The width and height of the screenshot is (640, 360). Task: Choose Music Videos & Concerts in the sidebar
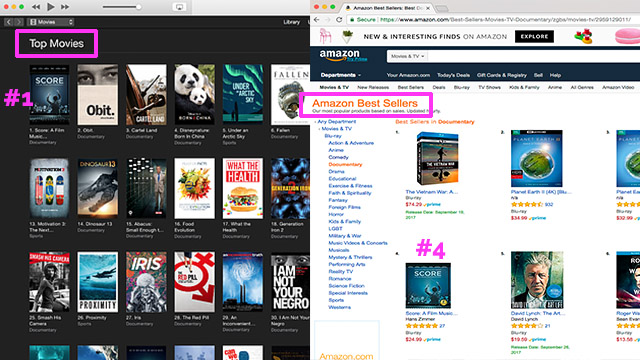(358, 243)
